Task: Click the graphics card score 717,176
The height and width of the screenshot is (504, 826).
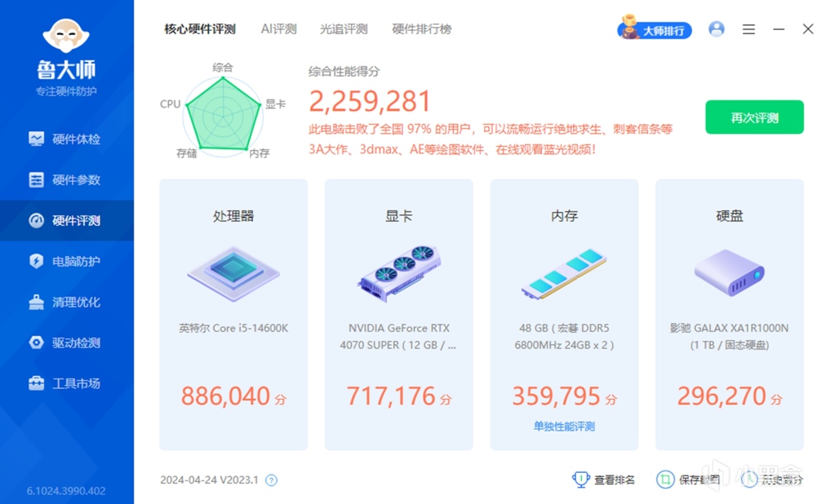Action: (x=390, y=396)
